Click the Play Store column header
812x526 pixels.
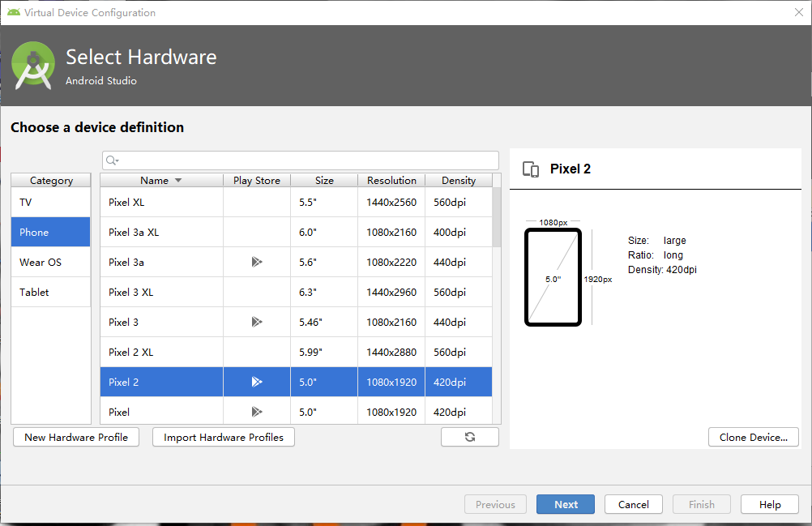[x=257, y=180]
